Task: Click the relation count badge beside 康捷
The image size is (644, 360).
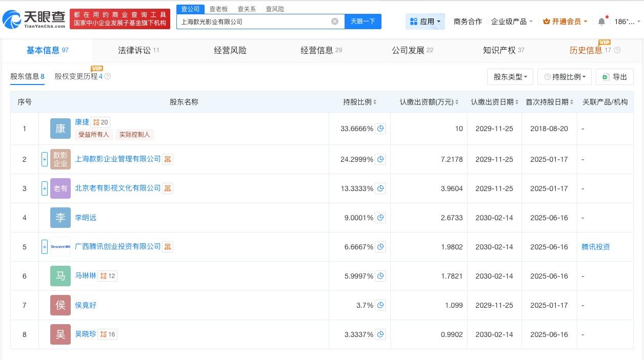Action: [100, 122]
